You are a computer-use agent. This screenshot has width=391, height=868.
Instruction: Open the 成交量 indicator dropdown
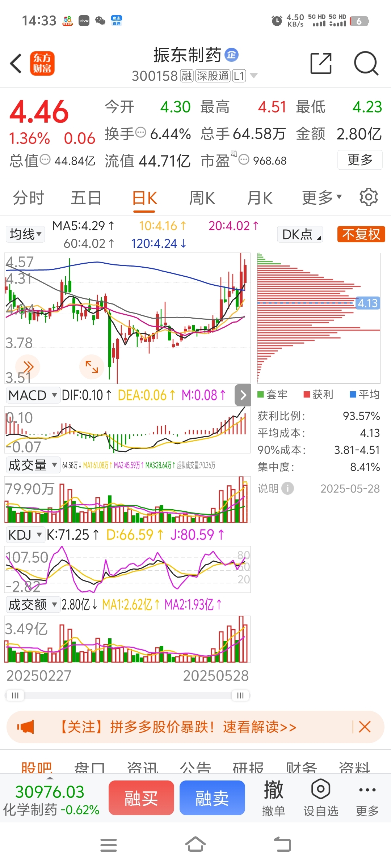(33, 465)
